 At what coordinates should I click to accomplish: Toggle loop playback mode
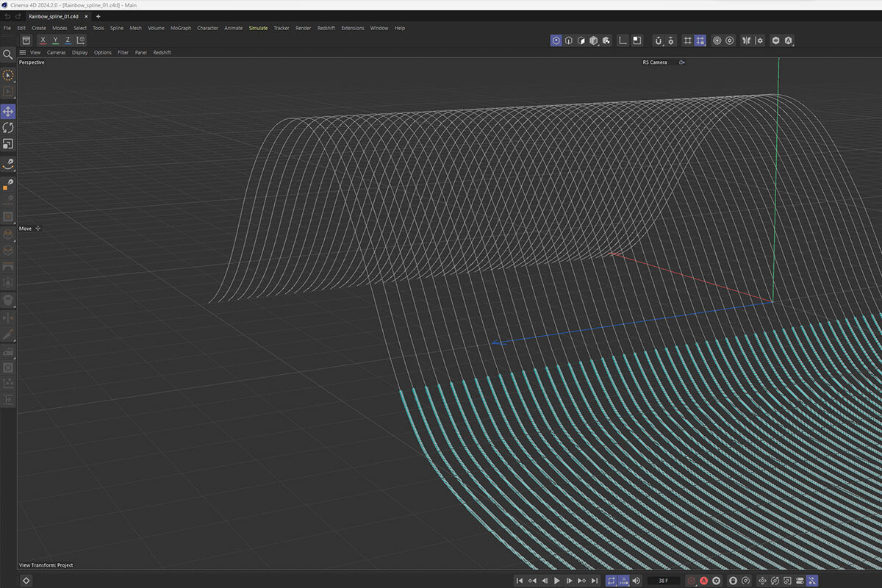point(612,581)
